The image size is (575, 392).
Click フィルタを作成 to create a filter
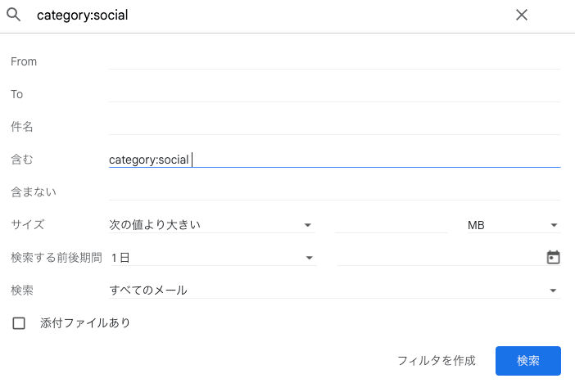click(437, 361)
